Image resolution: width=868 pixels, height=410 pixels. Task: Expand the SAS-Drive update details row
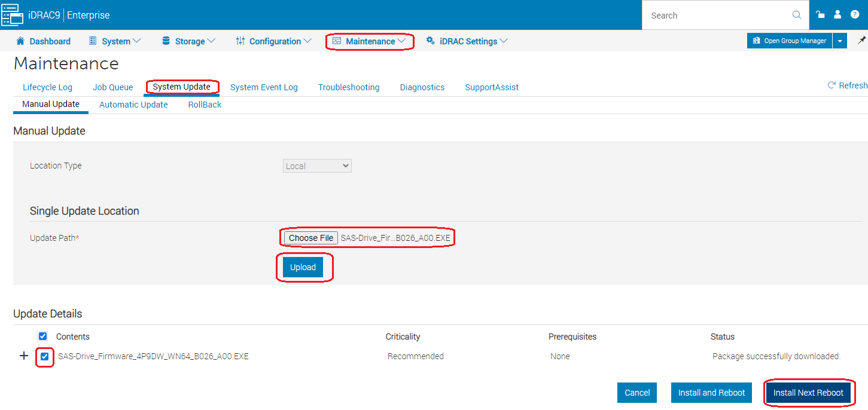pyautogui.click(x=23, y=355)
